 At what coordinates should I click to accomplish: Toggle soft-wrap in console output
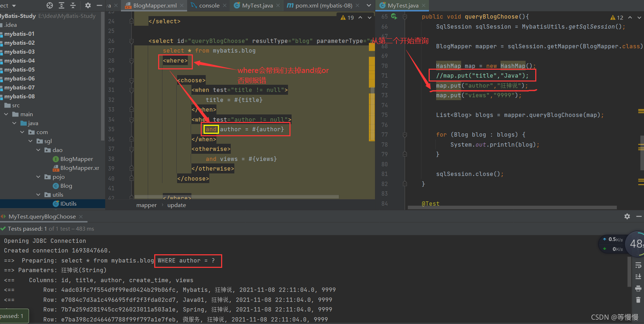[x=638, y=265]
